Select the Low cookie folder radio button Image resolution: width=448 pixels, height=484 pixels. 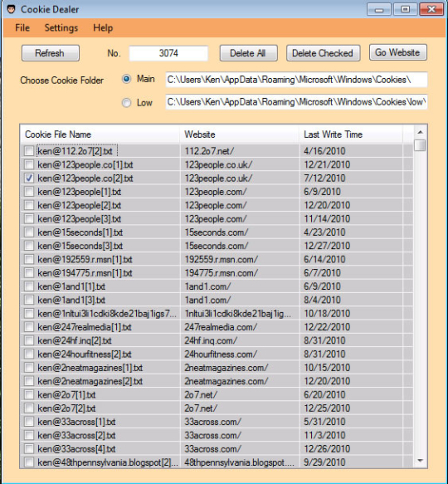pos(126,102)
